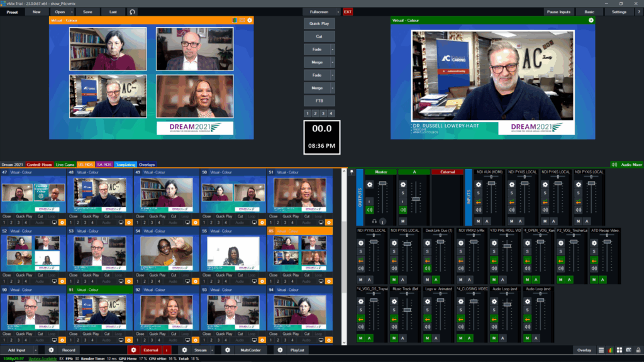This screenshot has height=362, width=644.
Task: Open gear settings of NDI AUX (HDMI) input
Action: (479, 184)
